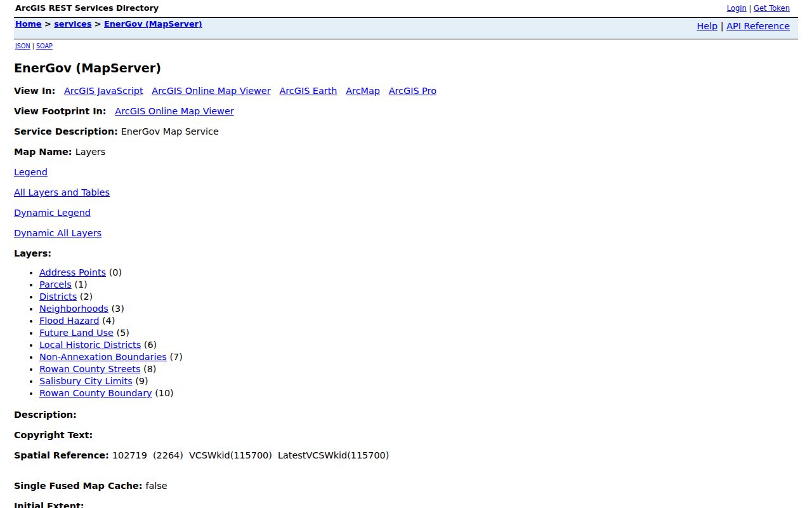Open the API Reference link
The image size is (812, 508).
point(758,26)
